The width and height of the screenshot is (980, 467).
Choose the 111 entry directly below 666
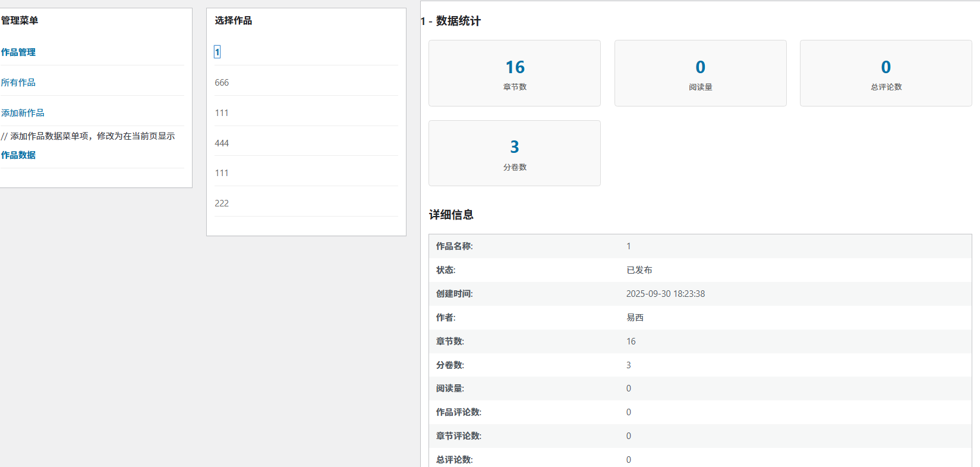click(x=222, y=113)
